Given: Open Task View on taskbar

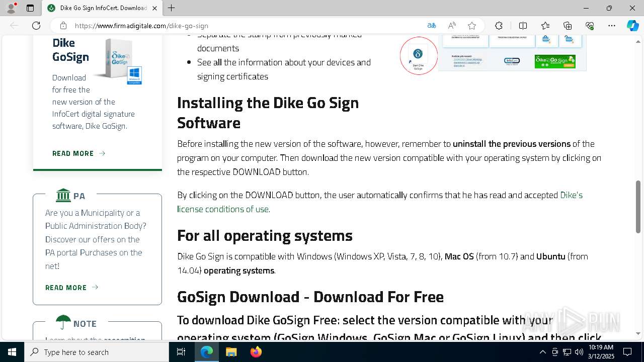Looking at the screenshot, I should pos(181,352).
